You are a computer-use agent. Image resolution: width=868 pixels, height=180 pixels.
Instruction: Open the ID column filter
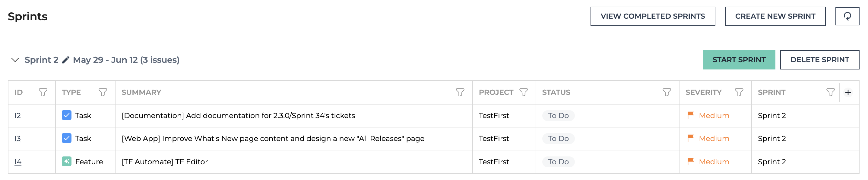coord(43,92)
